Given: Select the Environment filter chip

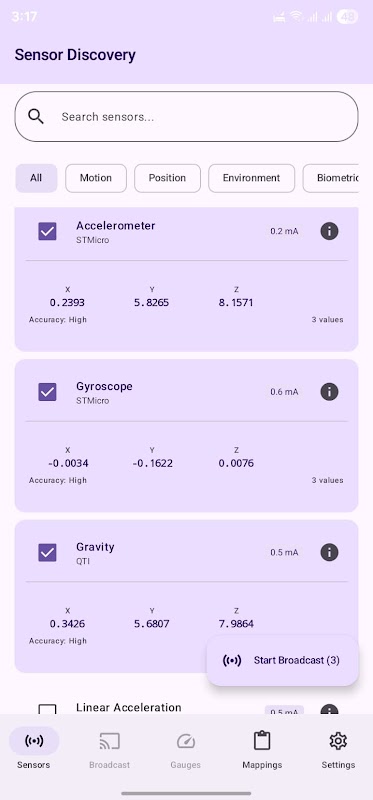Looking at the screenshot, I should [252, 178].
